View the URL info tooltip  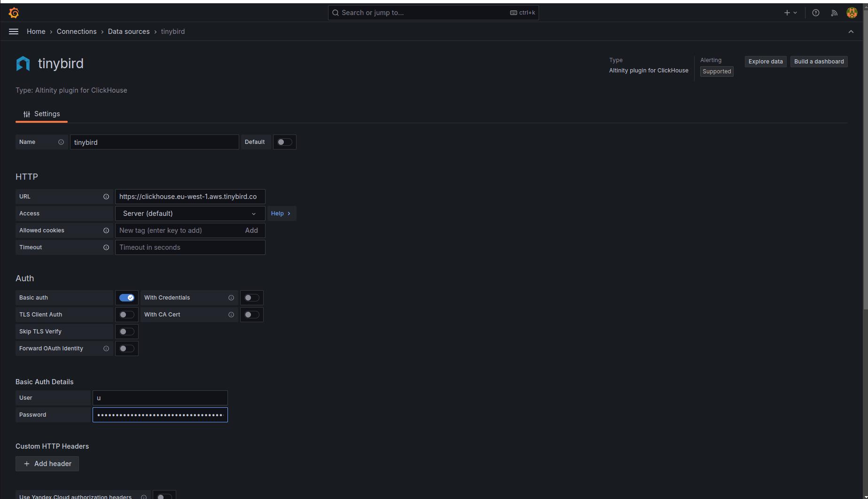(x=106, y=197)
